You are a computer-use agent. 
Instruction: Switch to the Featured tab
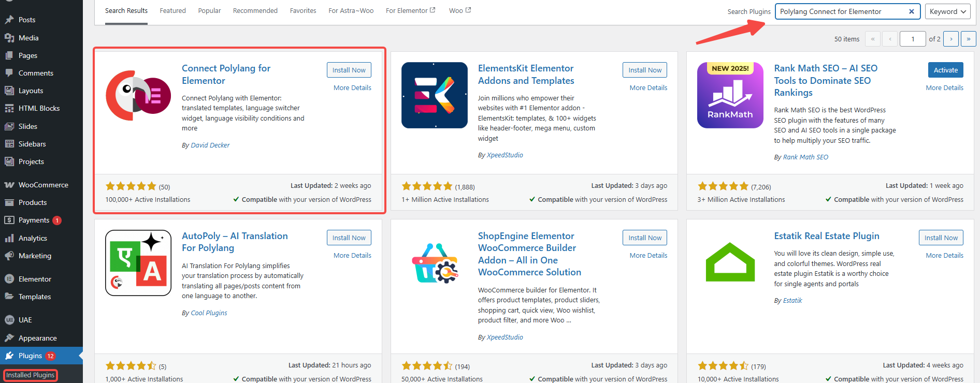point(172,10)
